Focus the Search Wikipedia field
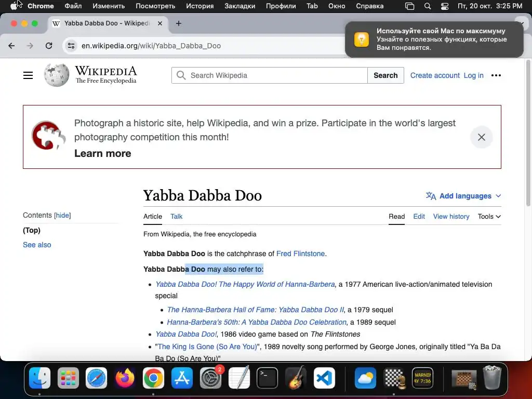Screen dimensions: 532x399 click(x=270, y=75)
